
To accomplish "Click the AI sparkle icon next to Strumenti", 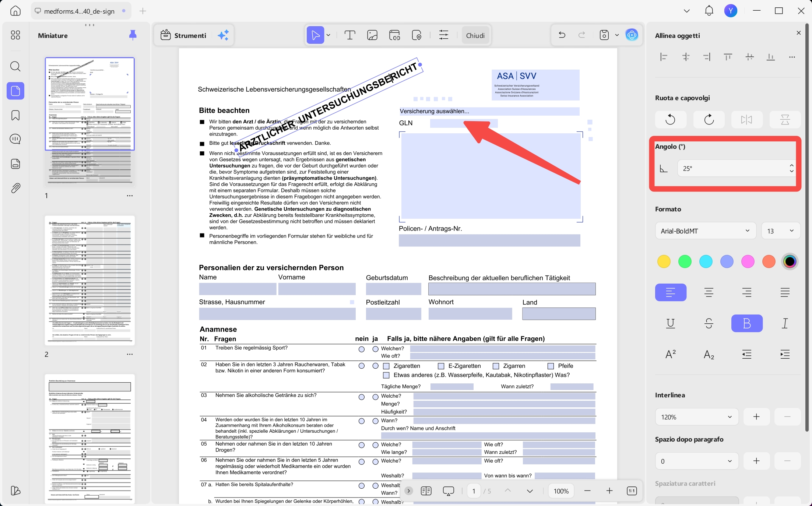I will [223, 35].
